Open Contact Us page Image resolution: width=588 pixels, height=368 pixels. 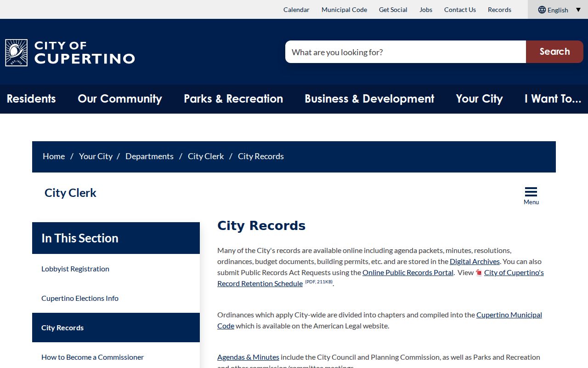(460, 10)
